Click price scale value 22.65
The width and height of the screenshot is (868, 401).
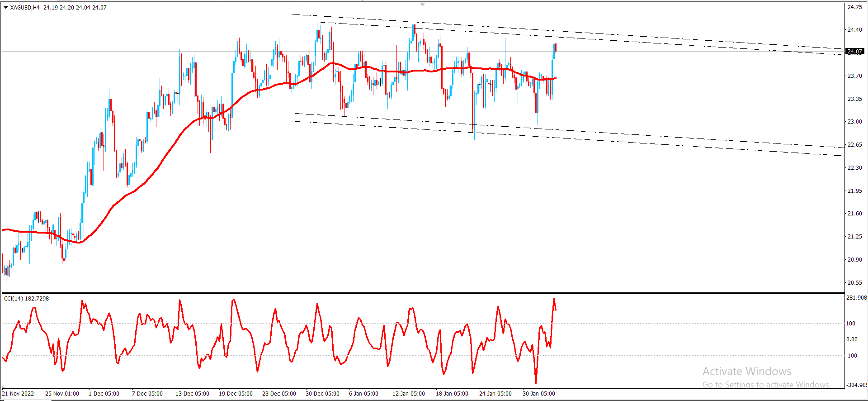(x=854, y=145)
